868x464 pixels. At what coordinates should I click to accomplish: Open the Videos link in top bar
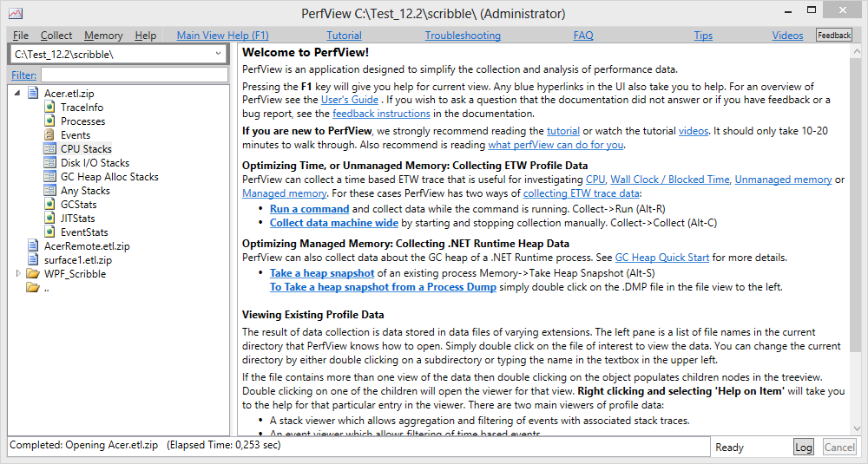point(788,36)
